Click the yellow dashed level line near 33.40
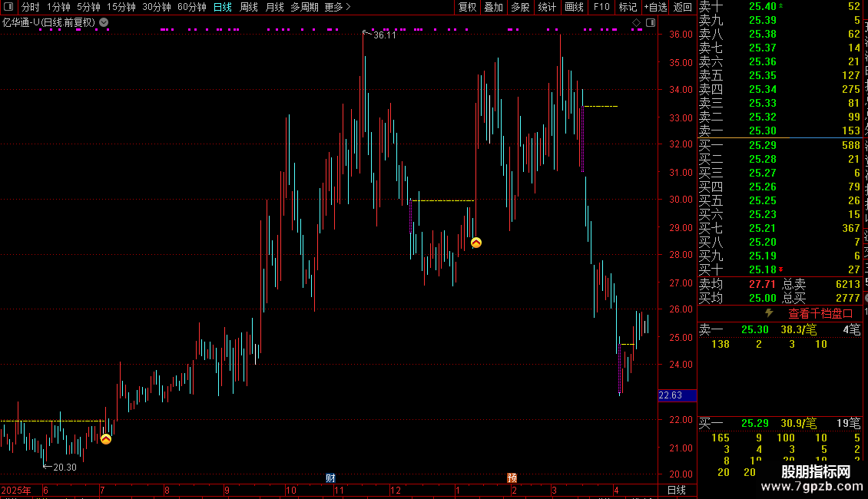 point(601,106)
